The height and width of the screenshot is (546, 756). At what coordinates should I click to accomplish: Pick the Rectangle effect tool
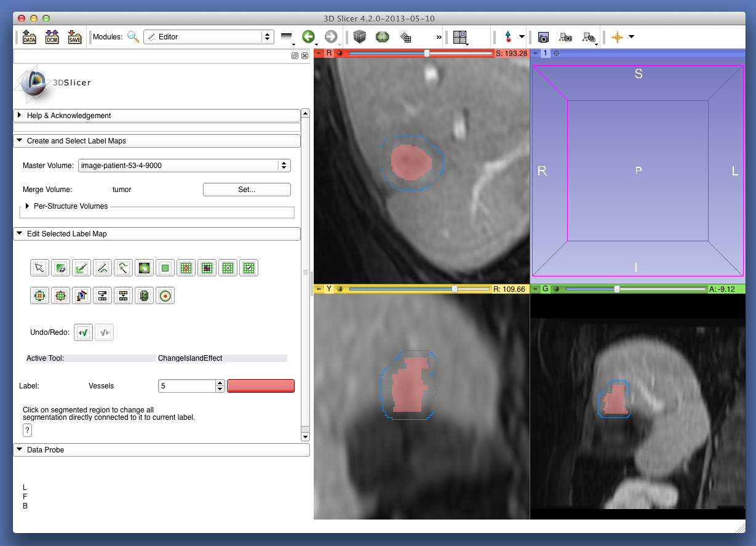[x=165, y=268]
